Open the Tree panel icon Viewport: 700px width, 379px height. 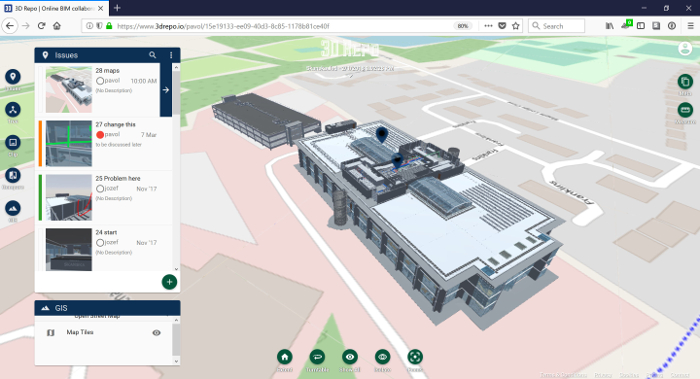point(13,110)
